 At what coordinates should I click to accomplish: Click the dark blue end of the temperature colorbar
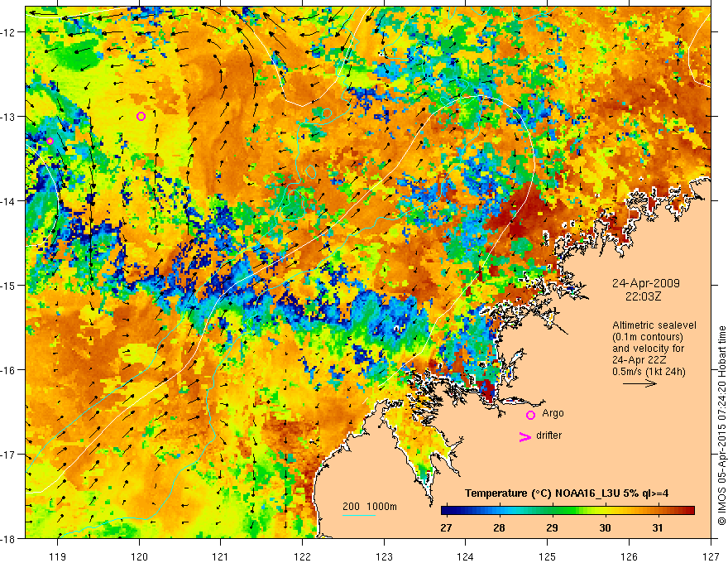(x=446, y=510)
